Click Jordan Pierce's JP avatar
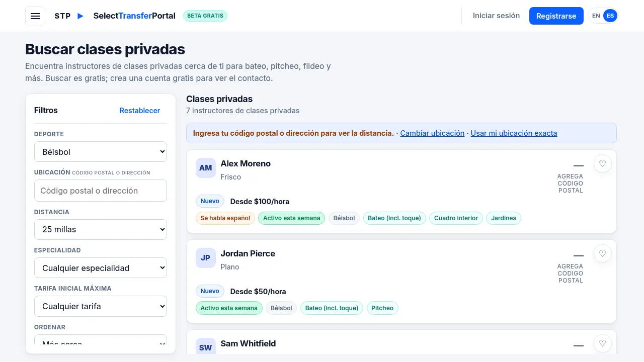The image size is (644, 362). tap(206, 258)
